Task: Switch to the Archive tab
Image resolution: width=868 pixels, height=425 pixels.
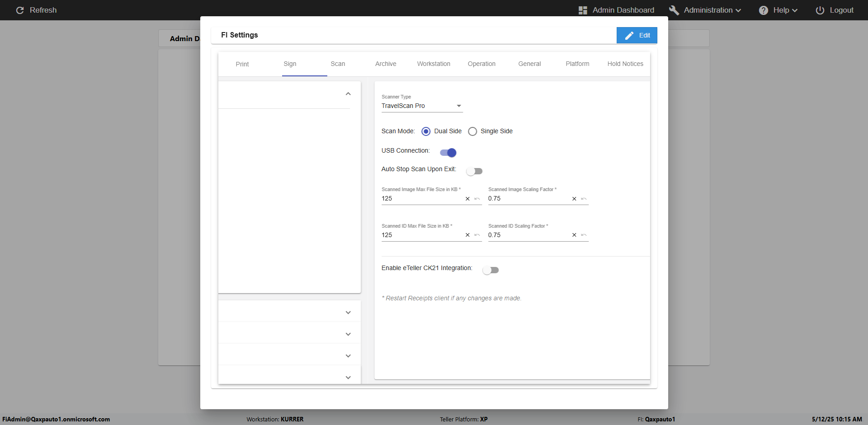Action: [x=386, y=64]
